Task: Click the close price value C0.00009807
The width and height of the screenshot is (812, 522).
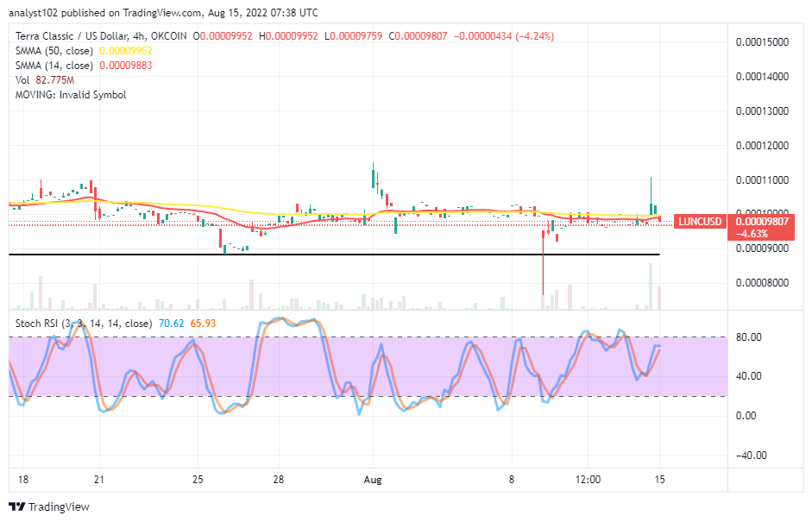Action: [x=418, y=36]
